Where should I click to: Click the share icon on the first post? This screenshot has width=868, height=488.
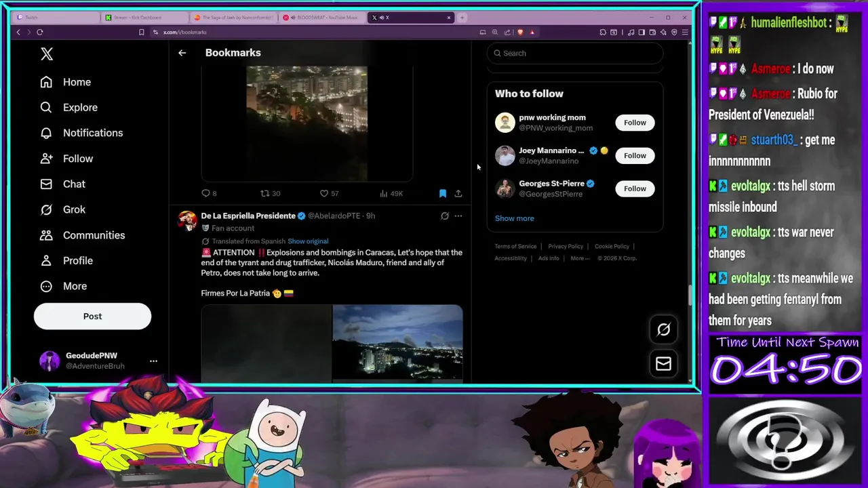(458, 193)
